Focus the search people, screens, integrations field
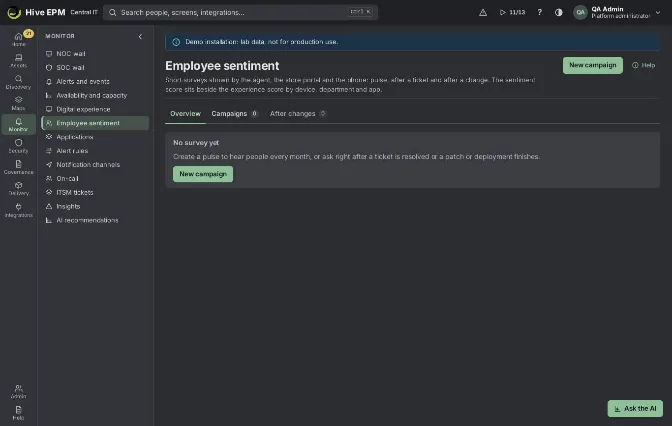This screenshot has height=426, width=672. tap(240, 12)
